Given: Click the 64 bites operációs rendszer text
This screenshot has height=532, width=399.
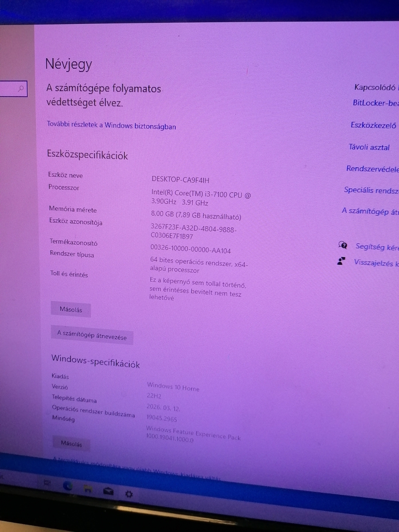Looking at the screenshot, I should 199,265.
